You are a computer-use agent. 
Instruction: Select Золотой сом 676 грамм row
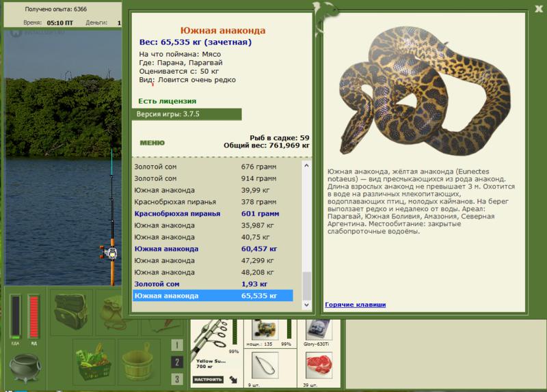(x=213, y=167)
